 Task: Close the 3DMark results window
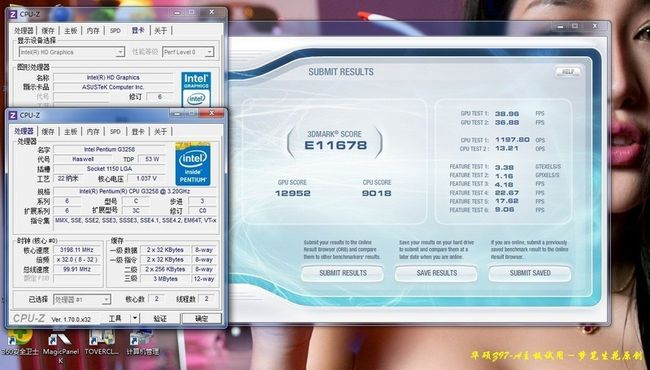tap(595, 27)
